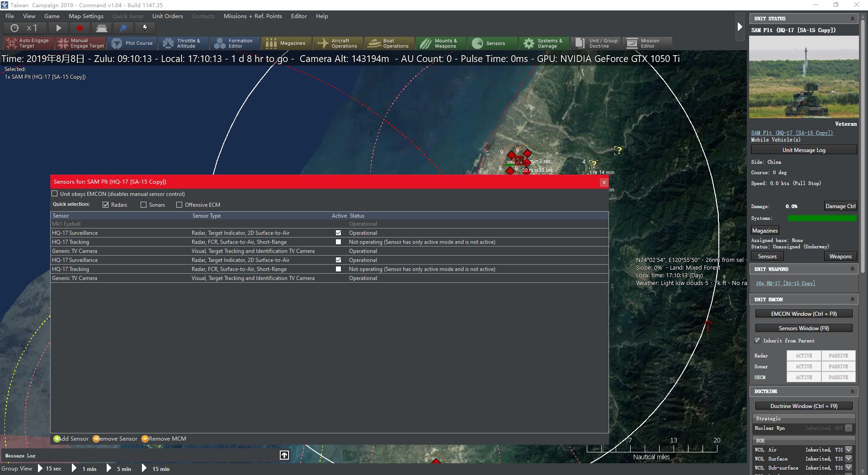Collapse the DOCTRINE section
This screenshot has width=868, height=475.
(x=852, y=391)
